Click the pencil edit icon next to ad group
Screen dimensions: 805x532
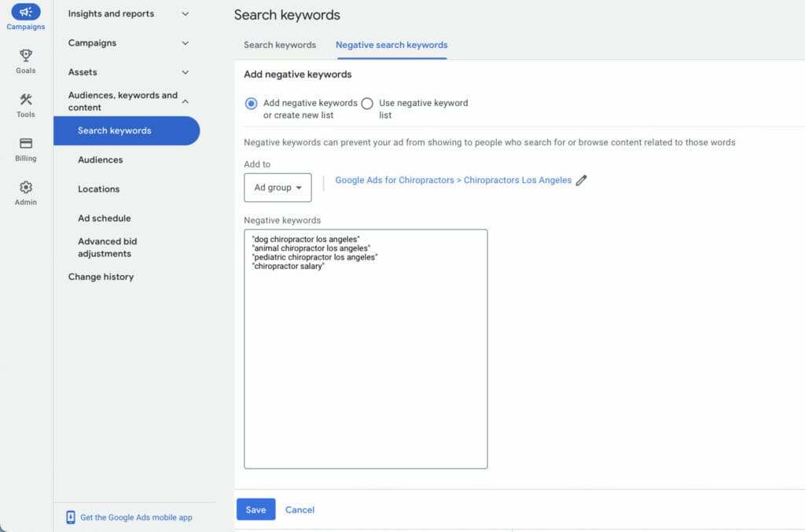click(581, 180)
